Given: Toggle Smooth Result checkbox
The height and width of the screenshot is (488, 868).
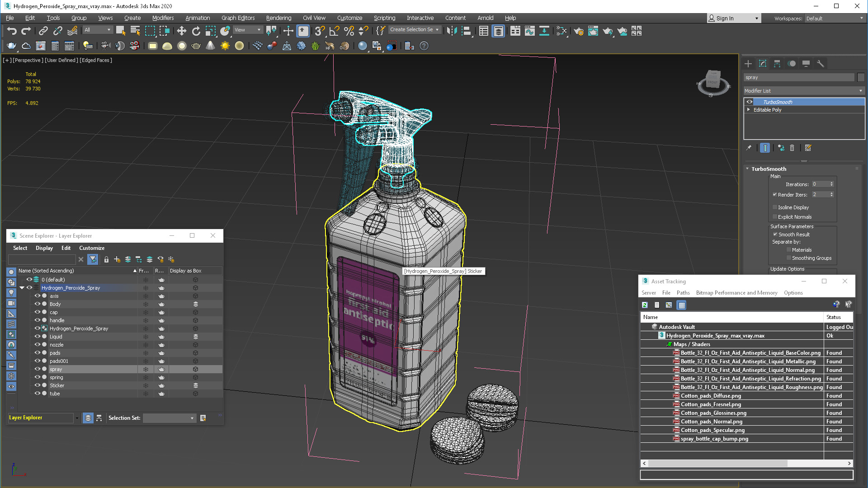Looking at the screenshot, I should [775, 235].
